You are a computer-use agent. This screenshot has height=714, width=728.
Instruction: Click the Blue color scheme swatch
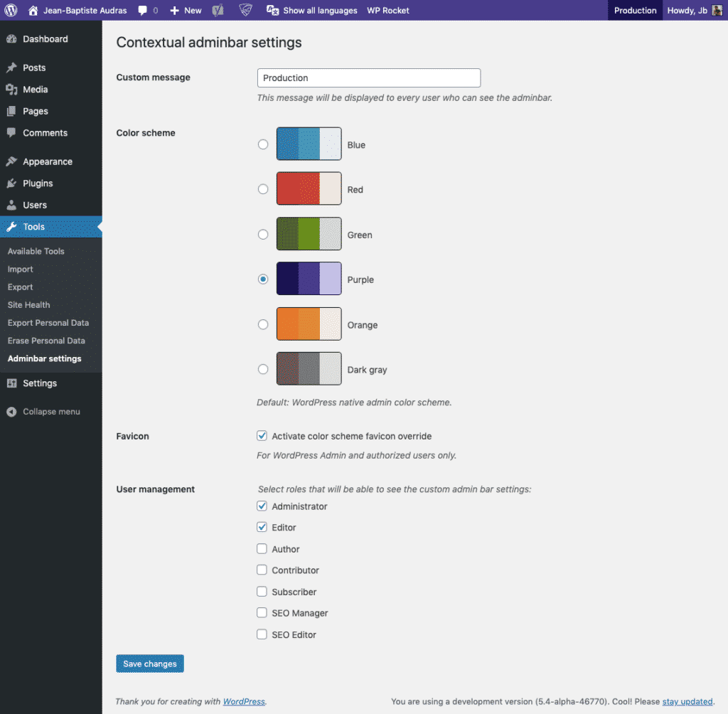point(309,144)
